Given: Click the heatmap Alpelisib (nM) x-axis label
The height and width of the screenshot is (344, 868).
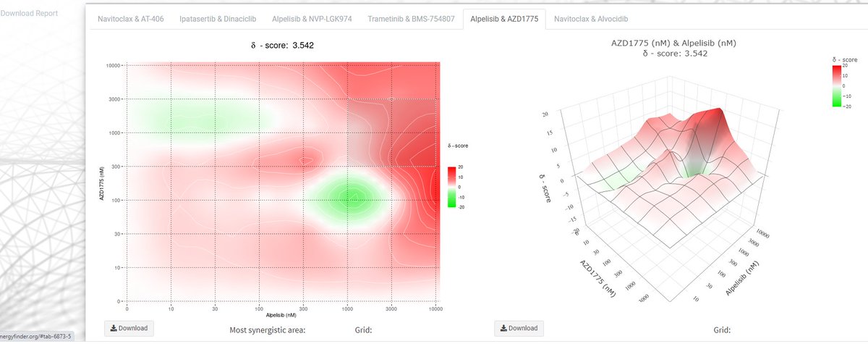Looking at the screenshot, I should click(x=282, y=316).
